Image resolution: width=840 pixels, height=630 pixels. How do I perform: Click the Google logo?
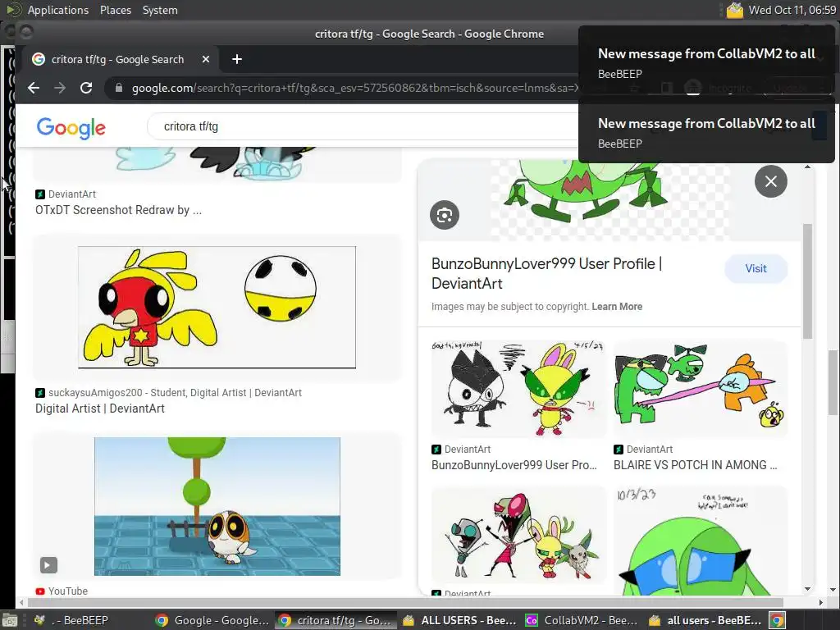click(x=71, y=127)
